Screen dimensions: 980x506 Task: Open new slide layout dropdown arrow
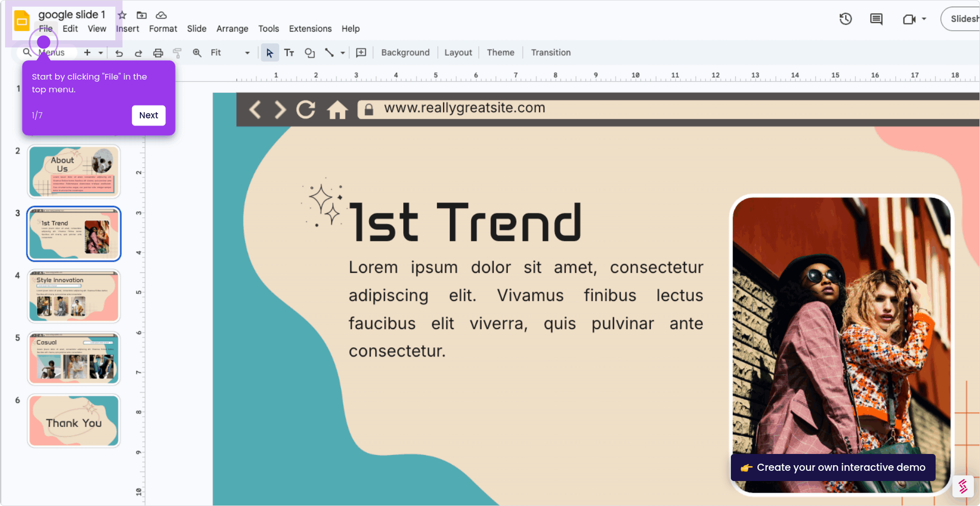[x=101, y=53]
